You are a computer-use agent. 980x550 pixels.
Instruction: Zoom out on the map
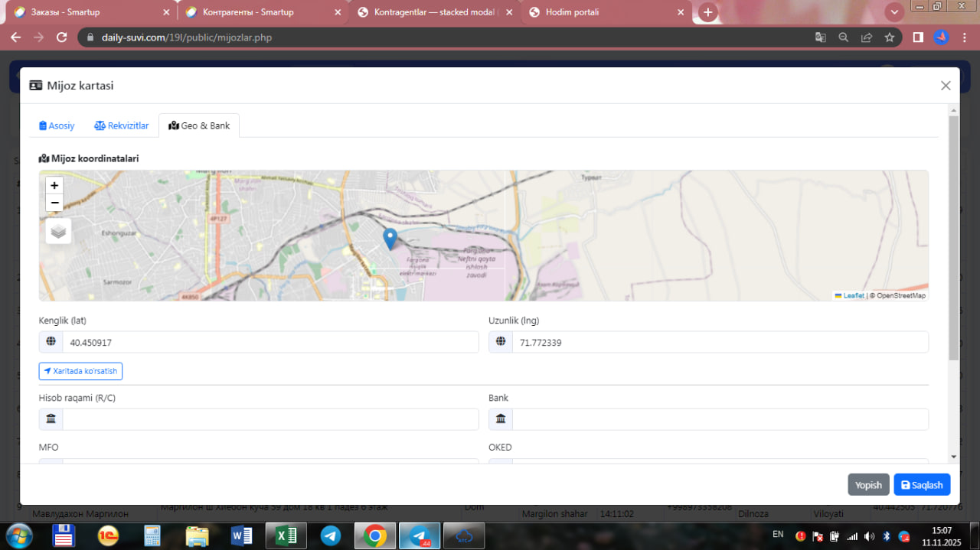(54, 203)
